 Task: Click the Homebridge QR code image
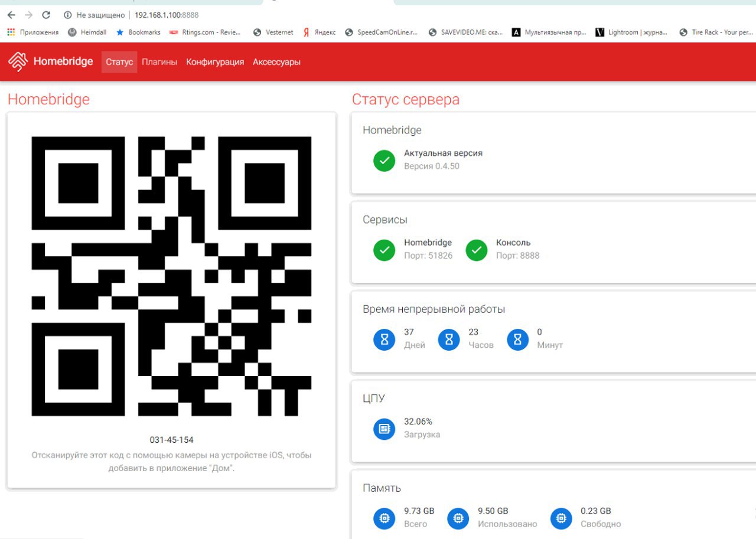[x=171, y=276]
